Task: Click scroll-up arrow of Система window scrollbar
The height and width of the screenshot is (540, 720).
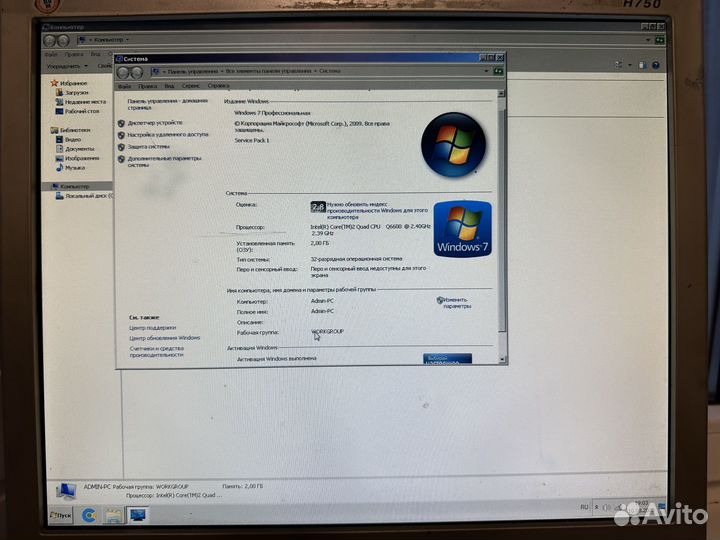Action: tap(501, 93)
